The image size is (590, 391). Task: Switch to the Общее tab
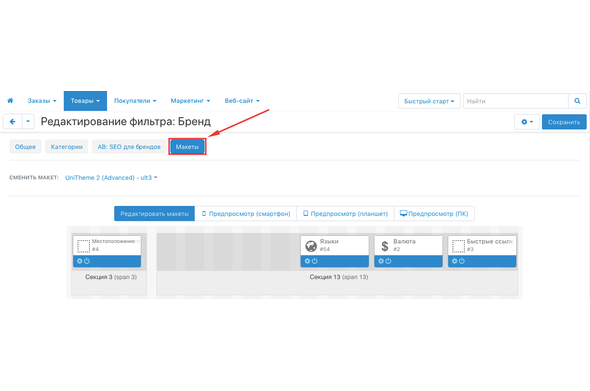coord(25,147)
